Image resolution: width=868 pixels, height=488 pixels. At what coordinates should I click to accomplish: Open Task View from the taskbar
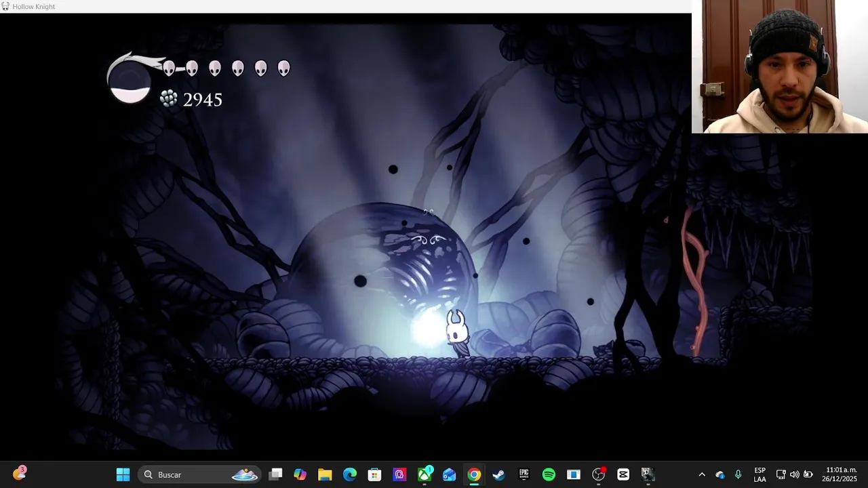point(275,474)
